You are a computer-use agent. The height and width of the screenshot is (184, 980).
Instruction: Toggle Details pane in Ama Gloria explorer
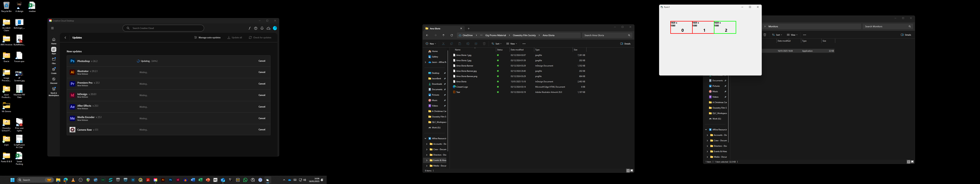click(625, 44)
